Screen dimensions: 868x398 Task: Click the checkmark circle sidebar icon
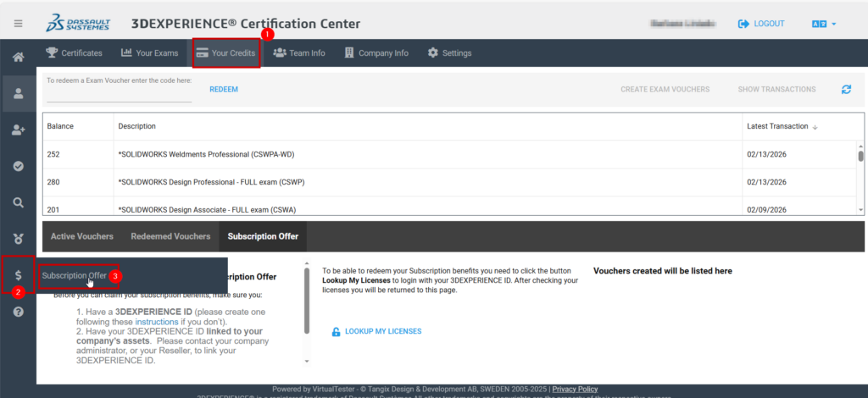(19, 166)
